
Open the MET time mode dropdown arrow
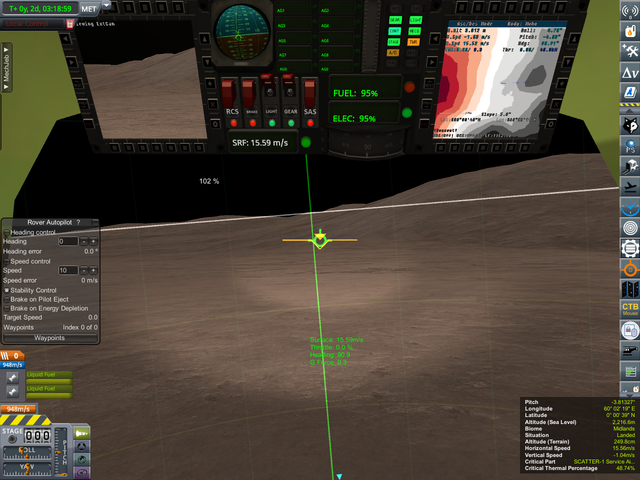click(x=106, y=4)
